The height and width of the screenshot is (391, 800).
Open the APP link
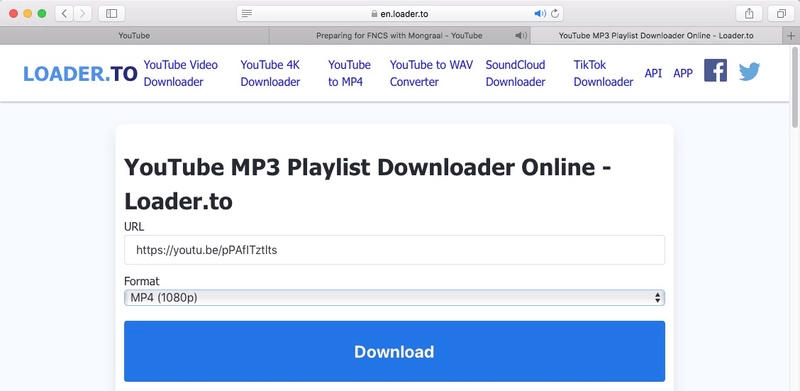point(683,73)
